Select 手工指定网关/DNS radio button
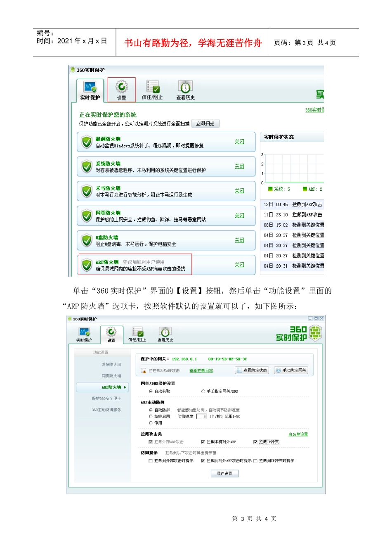Image resolution: width=392 pixels, height=555 pixels. [x=203, y=391]
